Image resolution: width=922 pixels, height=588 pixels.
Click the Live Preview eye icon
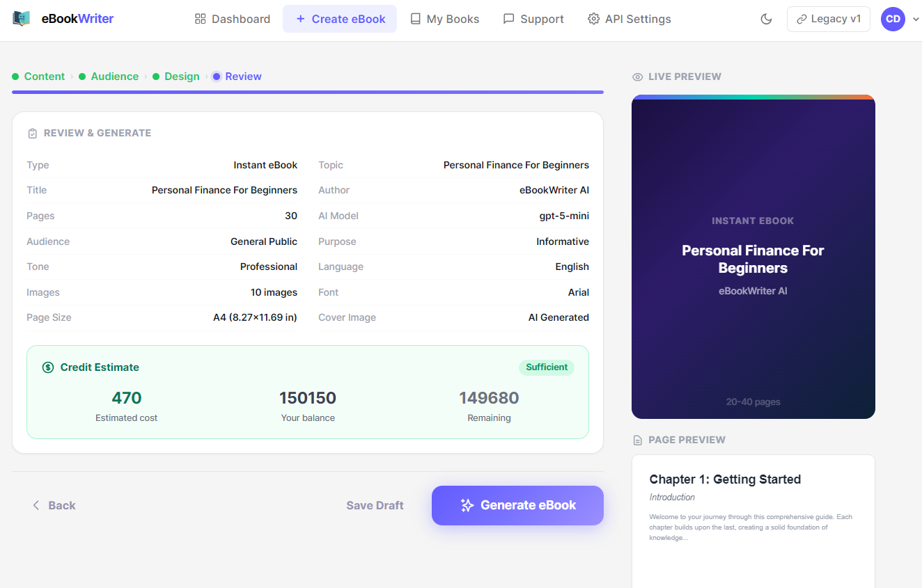click(x=637, y=77)
